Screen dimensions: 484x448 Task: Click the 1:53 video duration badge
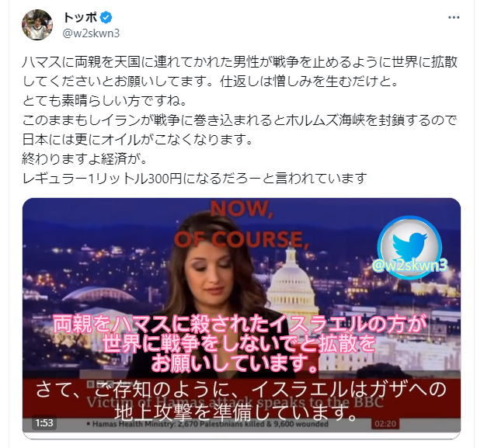[x=44, y=422]
